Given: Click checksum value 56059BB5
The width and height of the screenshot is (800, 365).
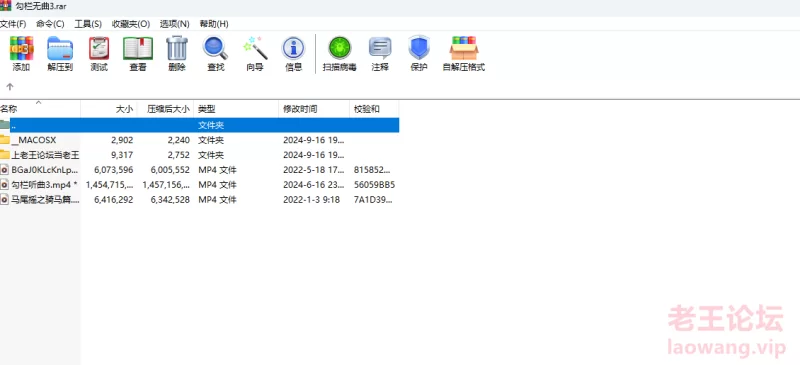Looking at the screenshot, I should pyautogui.click(x=374, y=185).
